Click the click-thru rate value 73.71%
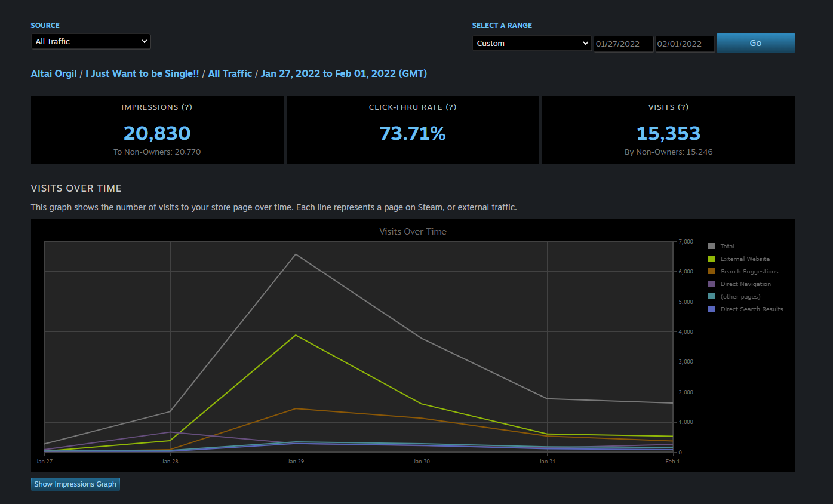This screenshot has width=833, height=504. coord(413,133)
